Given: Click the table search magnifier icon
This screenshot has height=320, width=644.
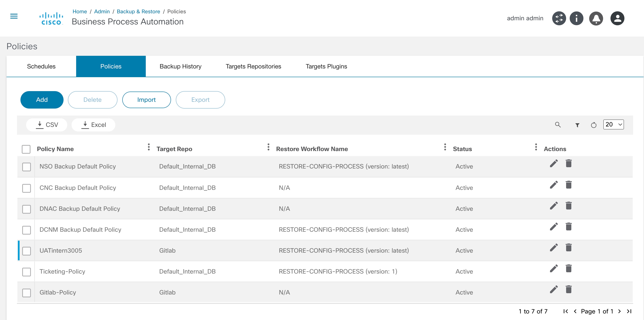Looking at the screenshot, I should coord(557,125).
